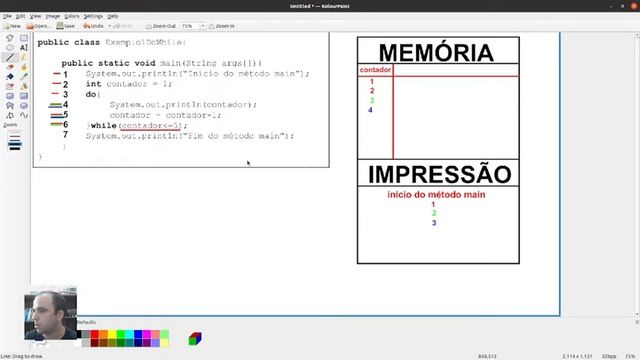The width and height of the screenshot is (640, 360).
Task: Select the Color Eraser tool
Action: point(10,87)
